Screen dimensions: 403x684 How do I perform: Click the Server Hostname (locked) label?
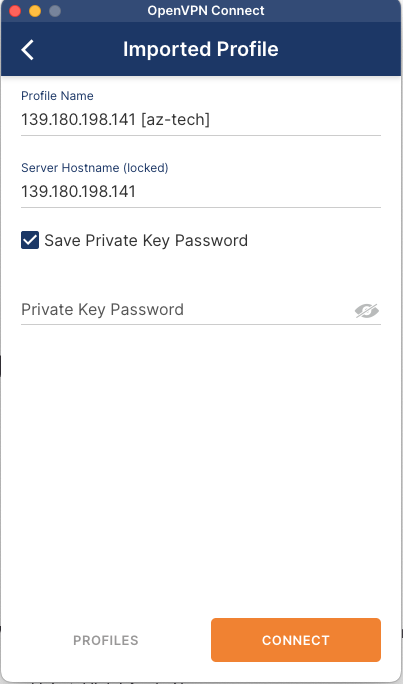tap(95, 168)
